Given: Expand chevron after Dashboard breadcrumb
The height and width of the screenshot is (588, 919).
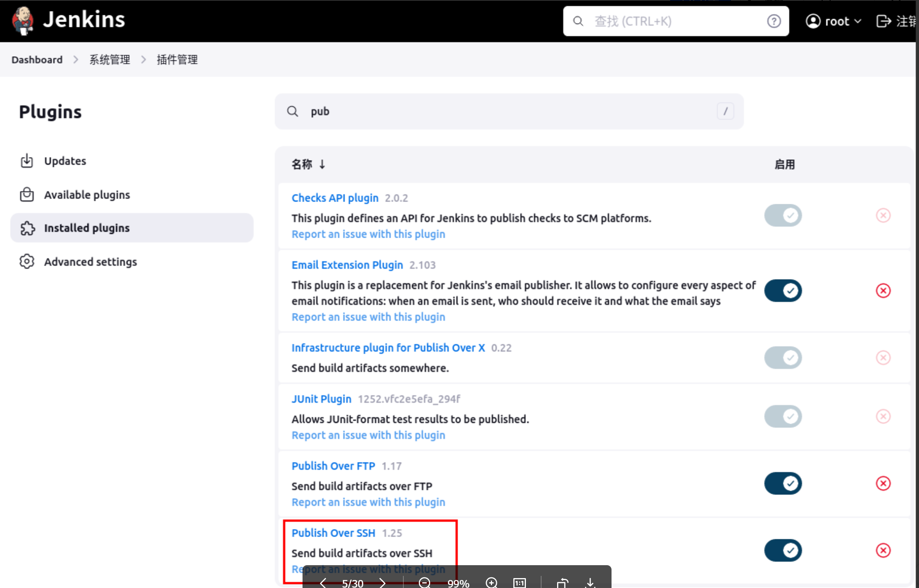Looking at the screenshot, I should click(x=76, y=60).
